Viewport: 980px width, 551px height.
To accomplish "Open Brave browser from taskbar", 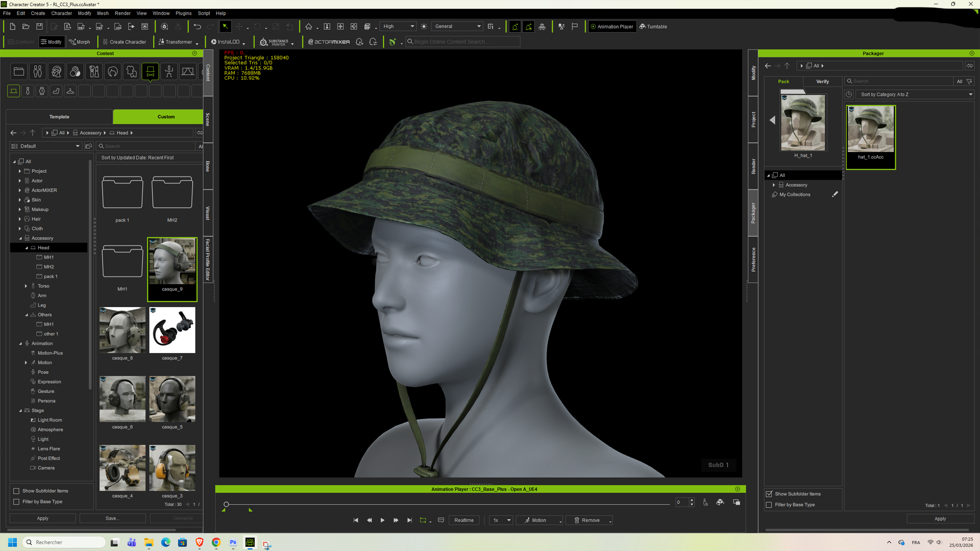I will point(200,542).
